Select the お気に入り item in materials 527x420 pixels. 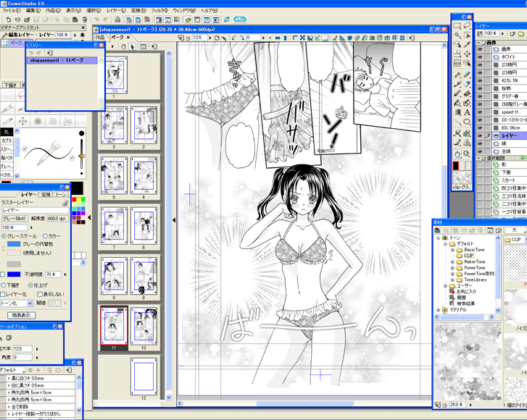point(466,291)
